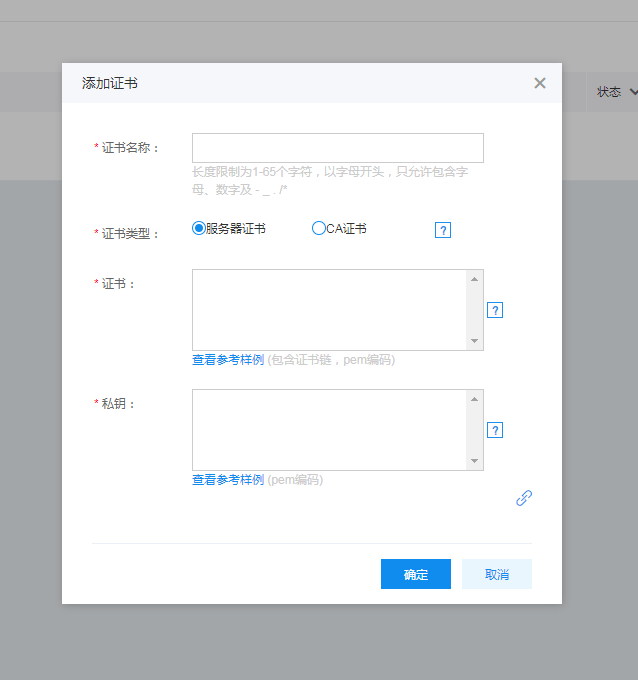Expand the 状态 dropdown in background
The width and height of the screenshot is (638, 680).
pyautogui.click(x=616, y=92)
